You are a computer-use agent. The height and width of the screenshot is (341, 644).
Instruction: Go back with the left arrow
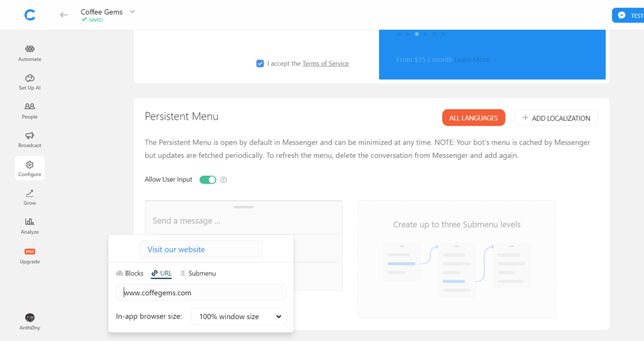63,15
